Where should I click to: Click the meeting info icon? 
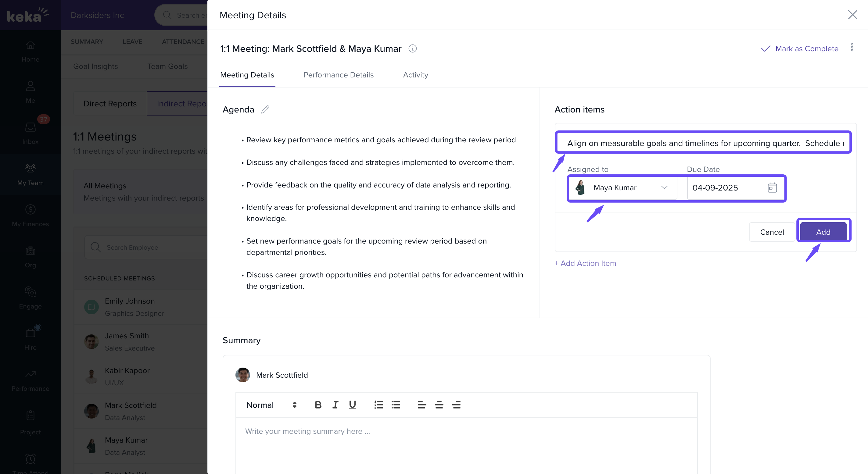[x=412, y=48]
